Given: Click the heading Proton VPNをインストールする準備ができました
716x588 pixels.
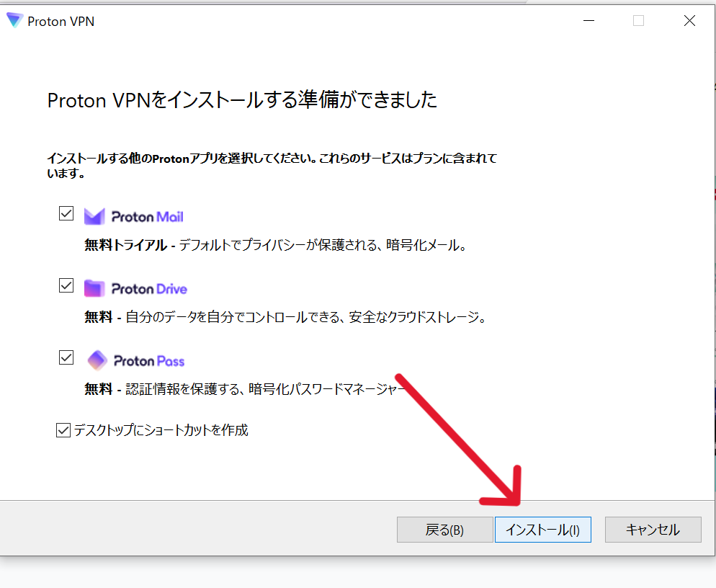Looking at the screenshot, I should pyautogui.click(x=242, y=100).
